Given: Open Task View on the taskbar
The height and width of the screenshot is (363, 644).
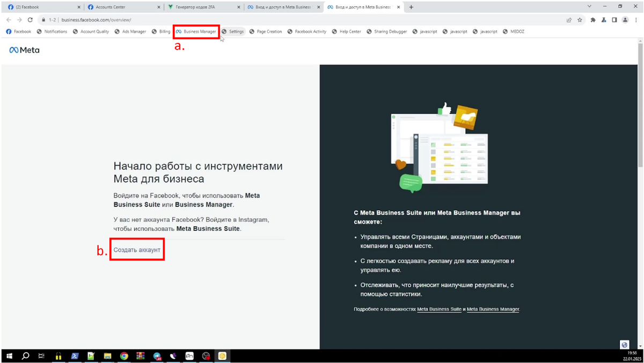Looking at the screenshot, I should coord(41,356).
